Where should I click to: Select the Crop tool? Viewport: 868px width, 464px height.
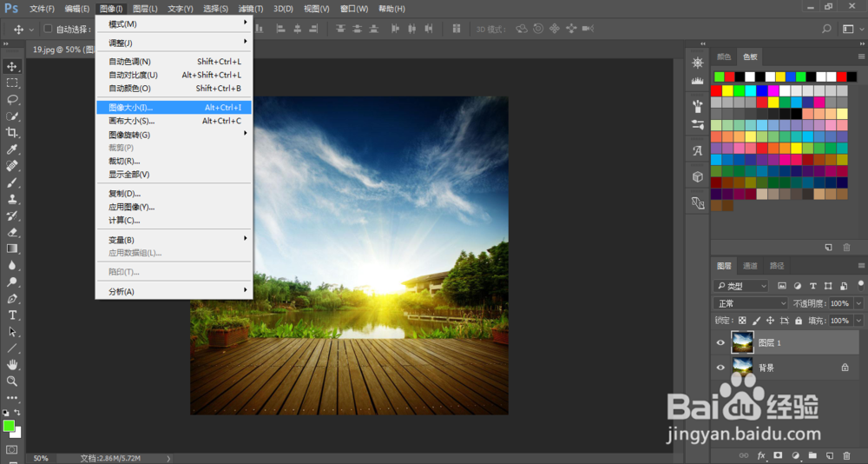click(x=11, y=132)
